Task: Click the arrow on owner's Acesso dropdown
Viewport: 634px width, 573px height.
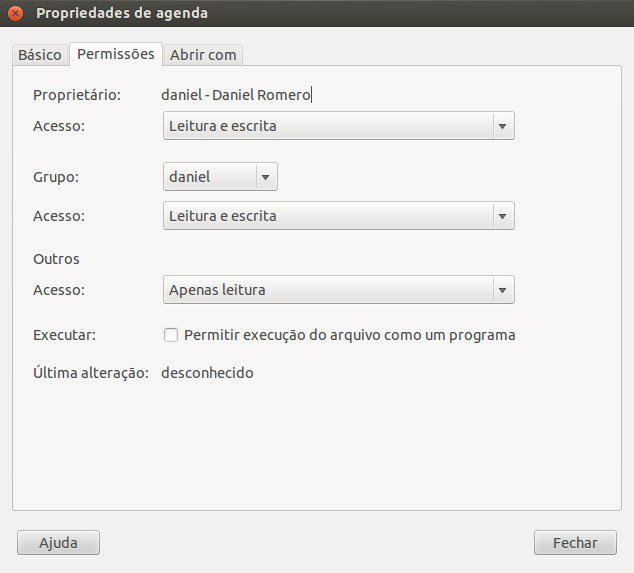Action: (502, 127)
